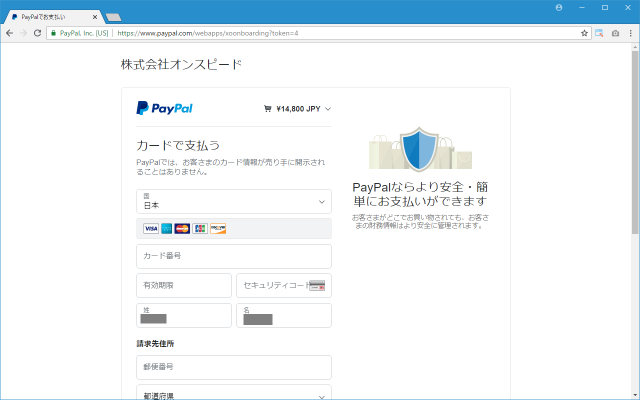
Task: Open Chrome three-dot menu
Action: coord(631,33)
